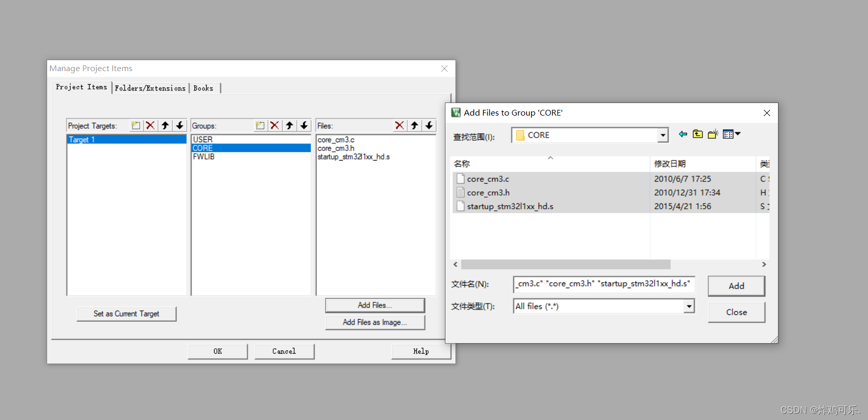Move project target down

pos(180,126)
